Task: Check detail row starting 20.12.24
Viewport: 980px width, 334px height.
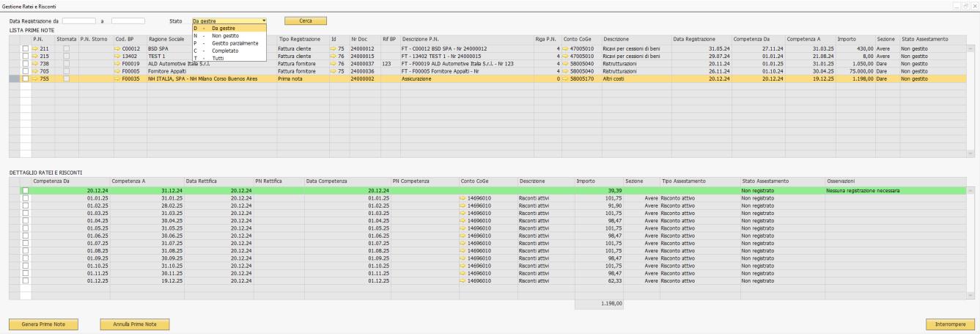Action: pyautogui.click(x=26, y=190)
